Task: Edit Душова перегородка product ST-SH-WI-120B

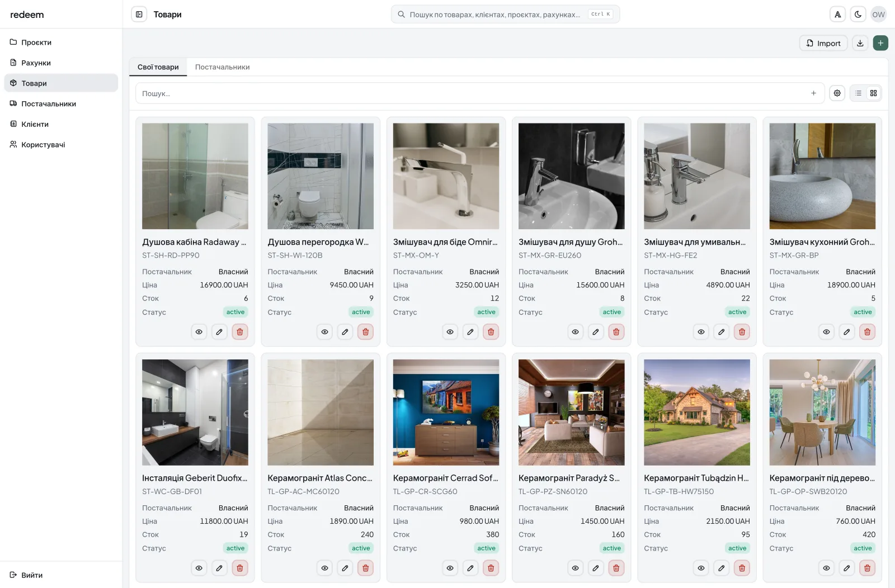Action: [345, 332]
